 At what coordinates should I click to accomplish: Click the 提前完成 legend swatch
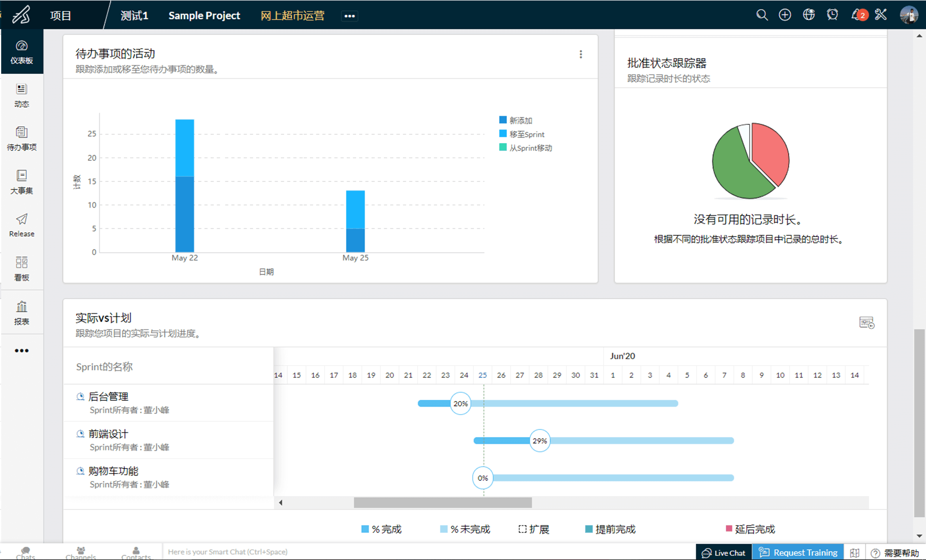[x=589, y=529]
